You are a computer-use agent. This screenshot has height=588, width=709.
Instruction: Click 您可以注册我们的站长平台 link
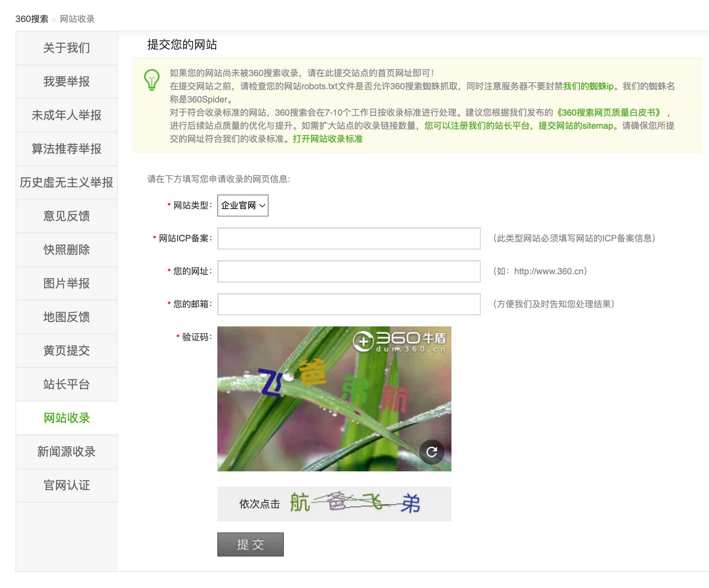477,126
